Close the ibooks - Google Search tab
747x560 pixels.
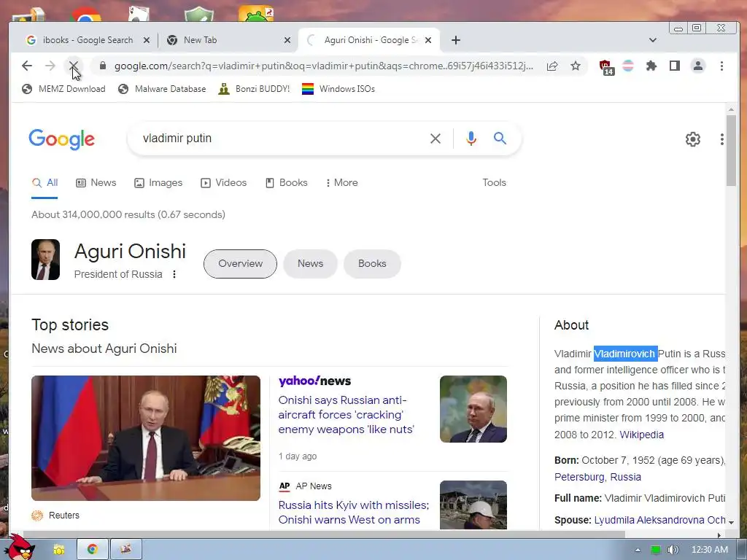[147, 41]
